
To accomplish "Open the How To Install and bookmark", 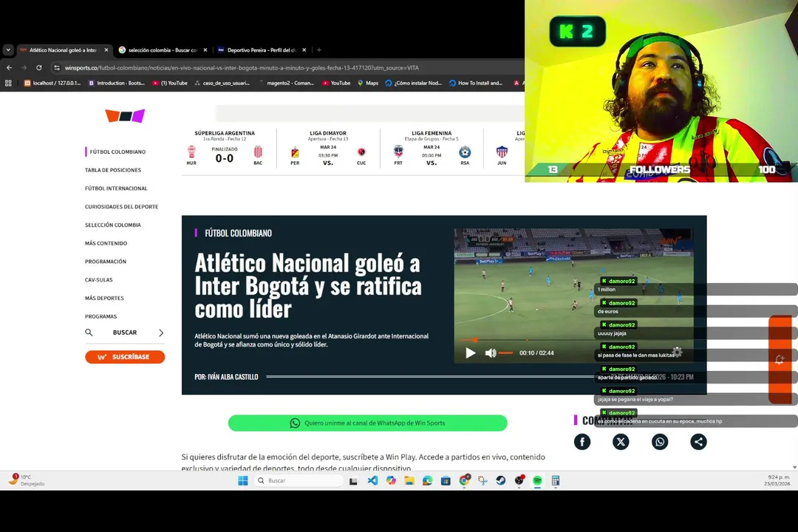I will 476,83.
